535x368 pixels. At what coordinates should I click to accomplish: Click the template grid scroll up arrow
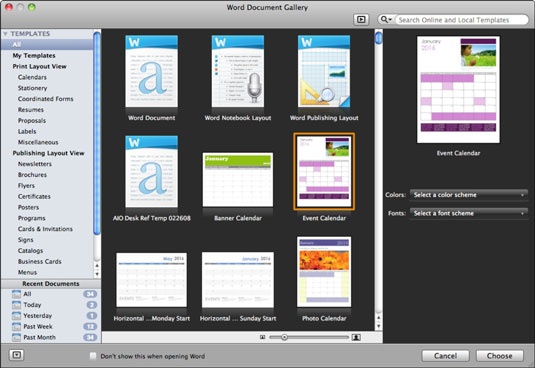pos(378,318)
